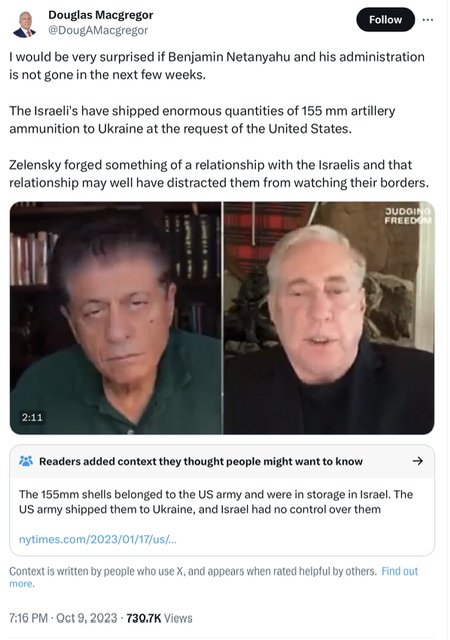The width and height of the screenshot is (450, 640).
Task: Open the Douglas Macgregor display name
Action: click(100, 15)
